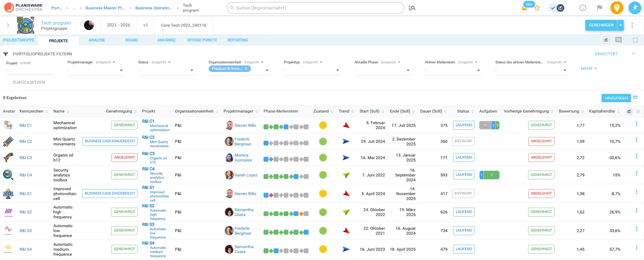
Task: Open the comments speech bubble icon
Action: click(x=618, y=40)
